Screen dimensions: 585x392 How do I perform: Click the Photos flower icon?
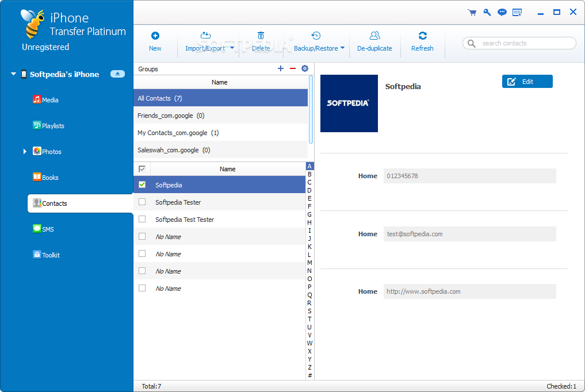click(x=37, y=151)
